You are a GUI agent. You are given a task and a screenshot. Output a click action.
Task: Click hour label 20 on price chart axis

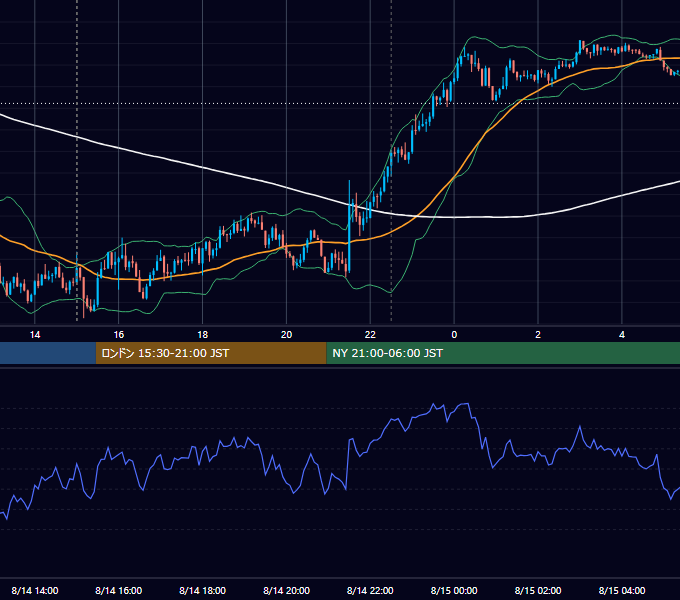pyautogui.click(x=286, y=335)
